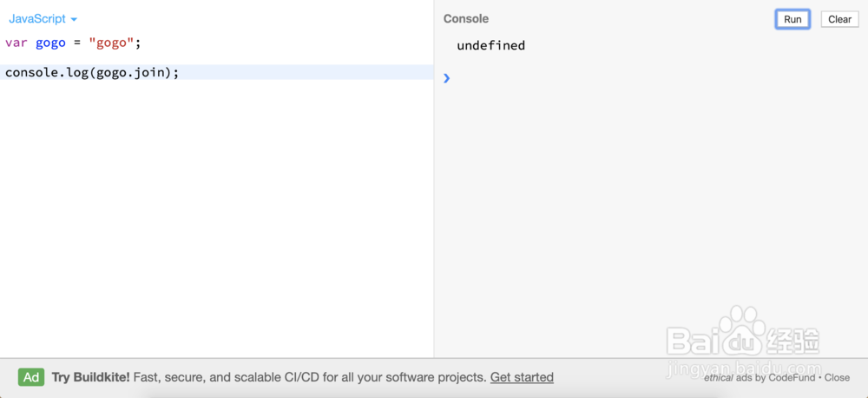This screenshot has height=398, width=868.
Task: Click the arrow next to JavaScript
Action: (74, 20)
